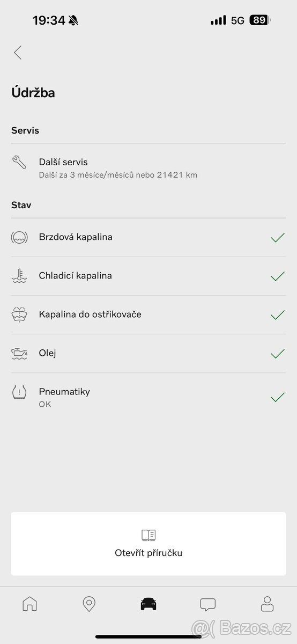297x644 pixels.
Task: Tap the tire pressure icon
Action: (19, 392)
